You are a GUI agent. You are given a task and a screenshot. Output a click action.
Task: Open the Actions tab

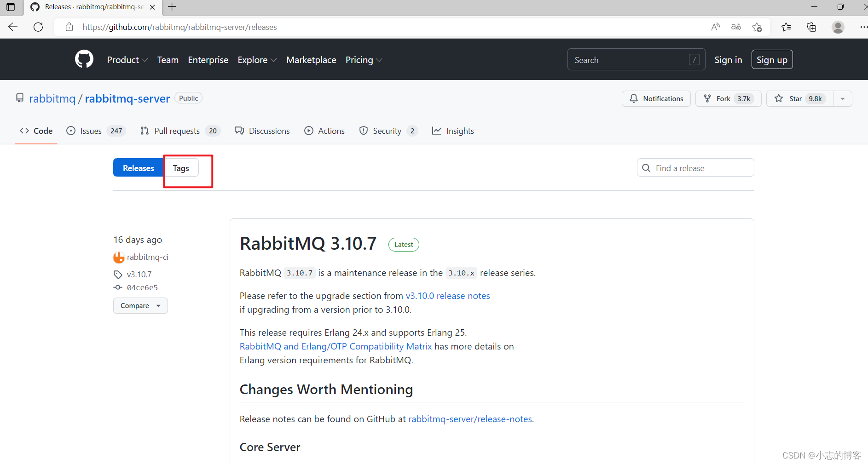[x=324, y=131]
